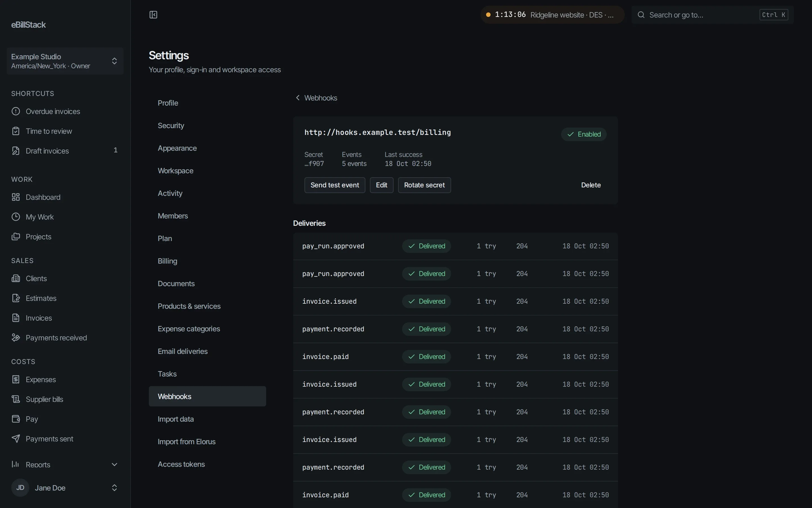Click the eBillStack logo

pos(28,25)
